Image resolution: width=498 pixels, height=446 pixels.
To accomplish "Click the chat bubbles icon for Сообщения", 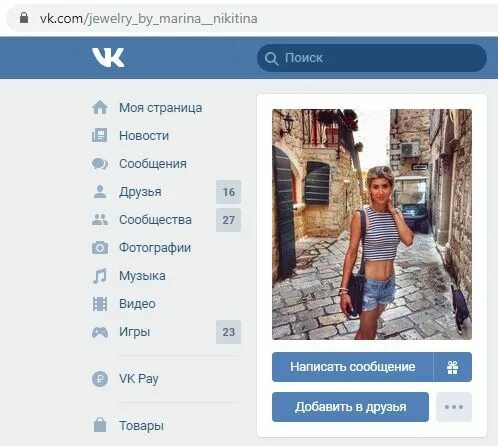I will tap(100, 164).
